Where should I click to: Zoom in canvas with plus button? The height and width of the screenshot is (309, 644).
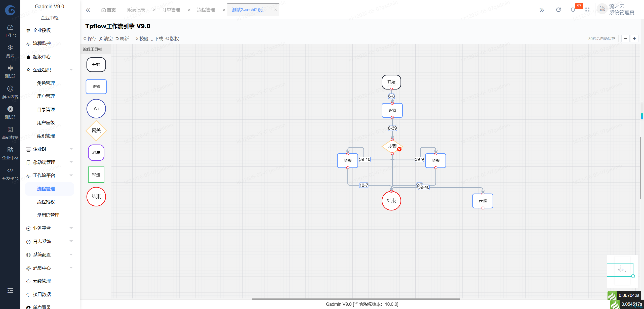(634, 38)
